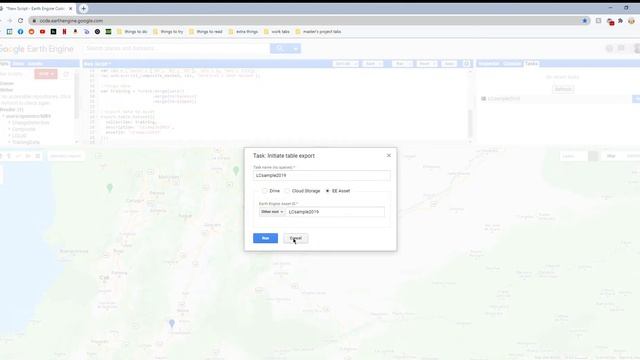The height and width of the screenshot is (360, 640).
Task: Switch to the Docs tab in left panel
Action: pos(18,64)
